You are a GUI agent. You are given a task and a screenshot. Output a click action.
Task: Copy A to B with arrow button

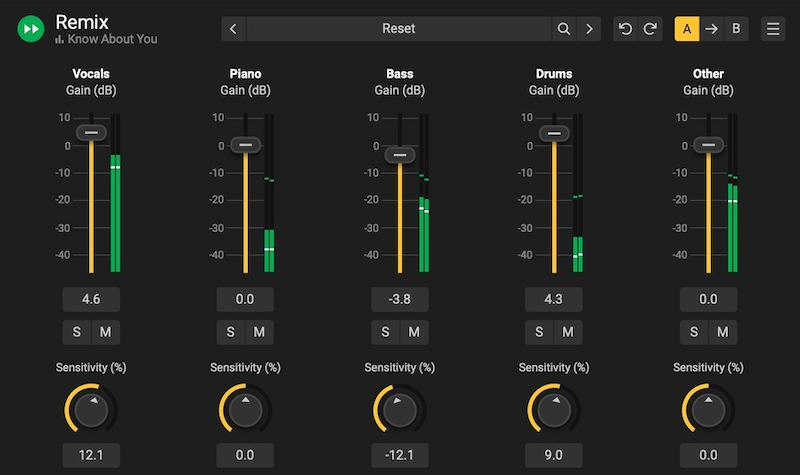point(711,29)
